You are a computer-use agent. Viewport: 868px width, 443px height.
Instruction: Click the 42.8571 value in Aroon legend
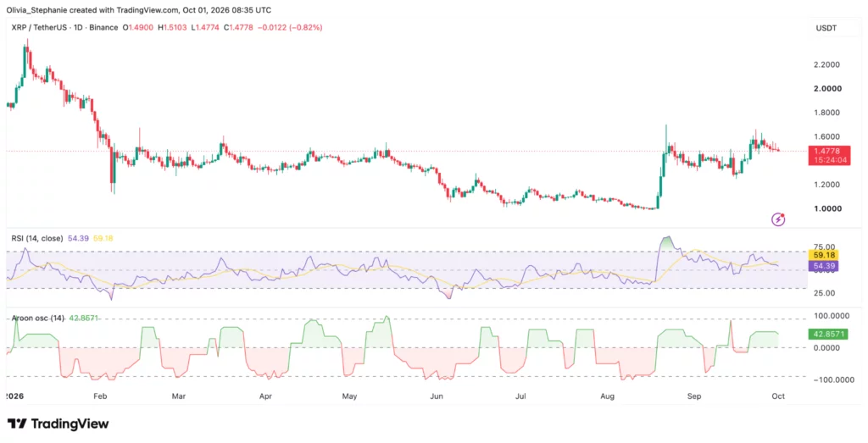[x=84, y=318]
